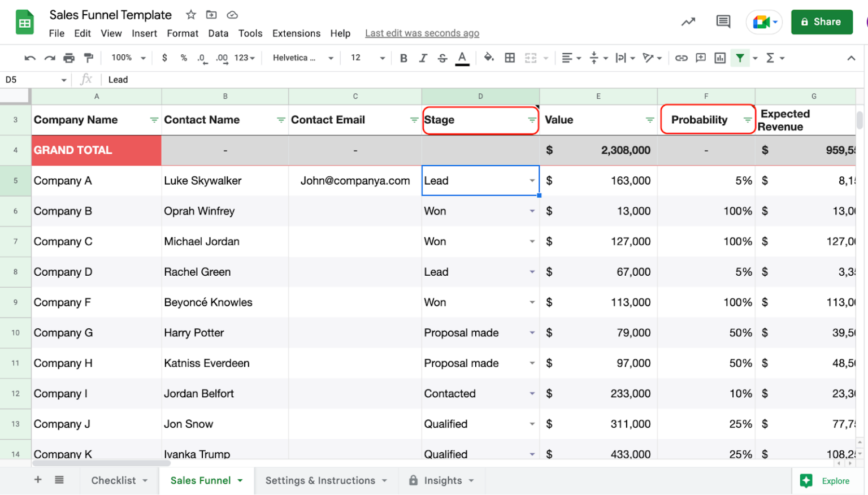The image size is (868, 495).
Task: Click the redo icon in toolbar
Action: 50,58
